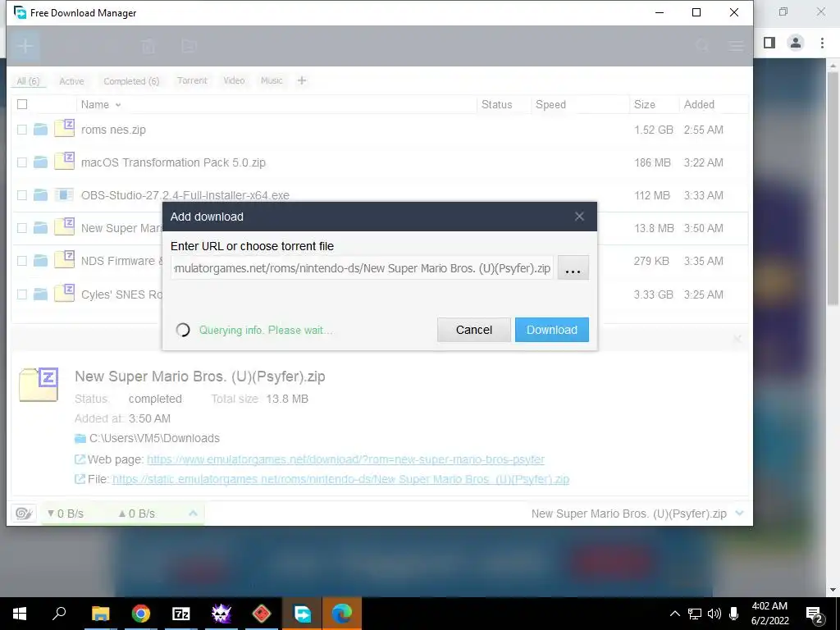Click the folder icon beside C:\Users\VM5\Downloads
Screen dimensions: 840x630
click(80, 439)
